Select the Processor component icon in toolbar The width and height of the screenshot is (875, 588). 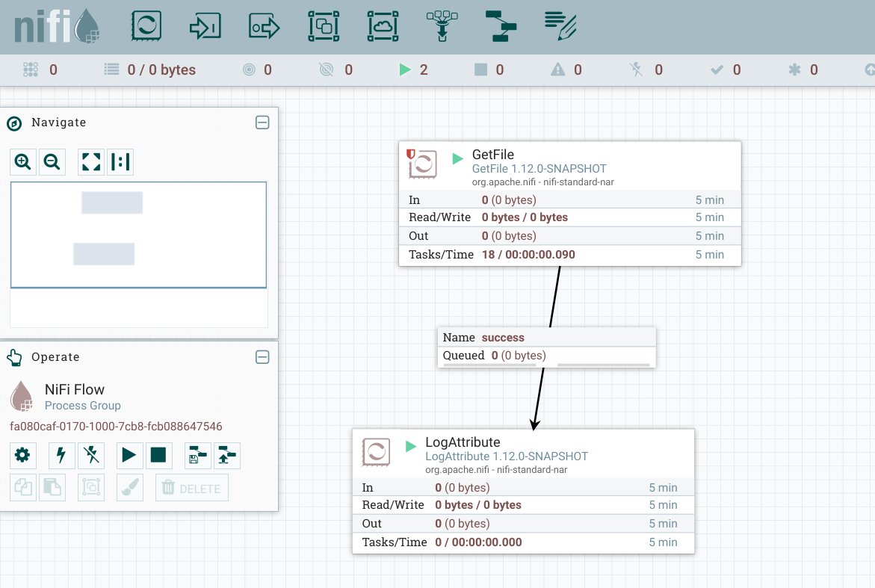pos(146,25)
